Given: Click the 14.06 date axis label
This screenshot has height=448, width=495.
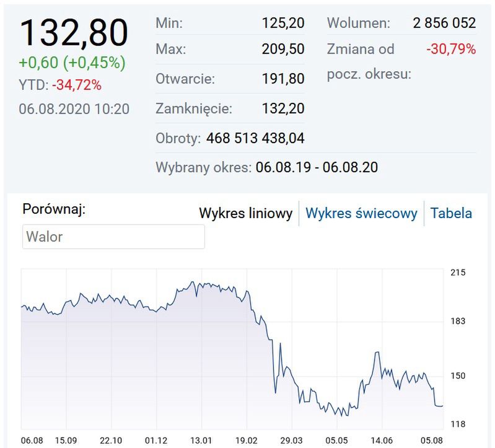Looking at the screenshot, I should (x=380, y=441).
